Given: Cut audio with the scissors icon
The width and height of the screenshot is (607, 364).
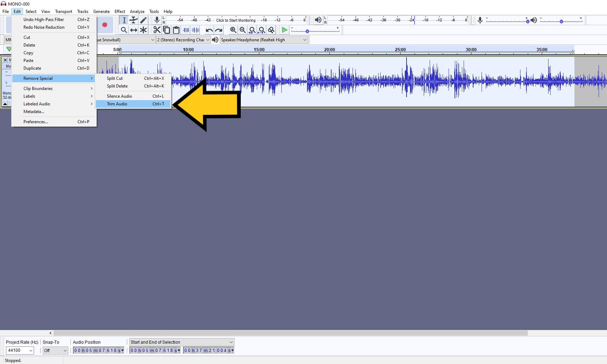Looking at the screenshot, I should click(x=157, y=30).
